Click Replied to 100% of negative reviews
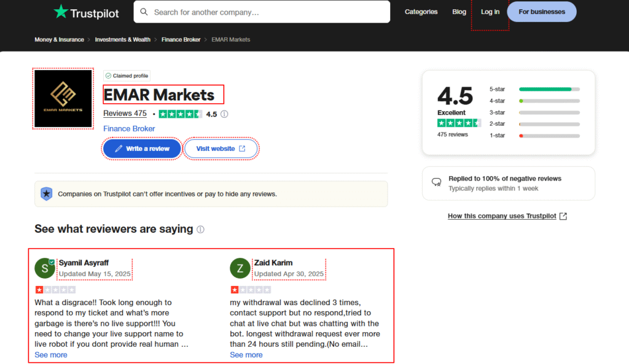Viewport: 629px width, 364px height. click(505, 179)
